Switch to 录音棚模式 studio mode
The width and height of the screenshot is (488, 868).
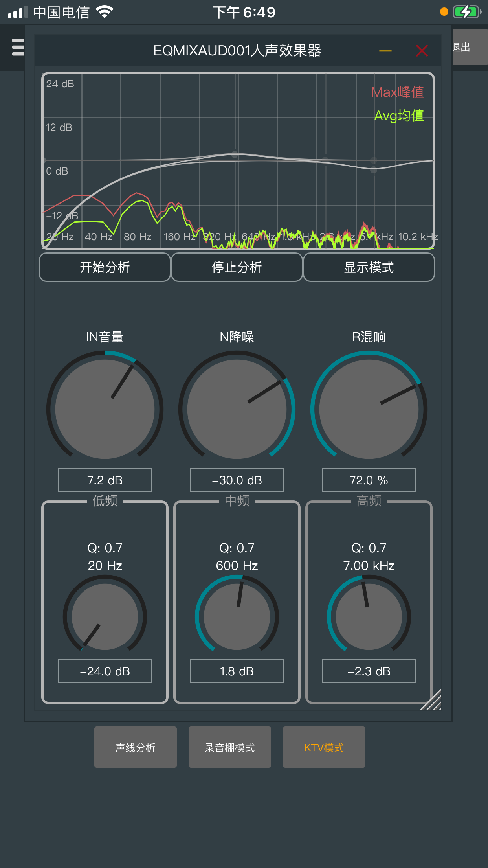click(230, 747)
